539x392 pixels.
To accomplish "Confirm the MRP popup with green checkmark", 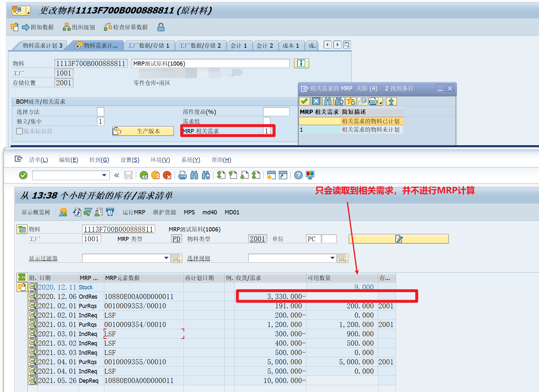I will [304, 101].
